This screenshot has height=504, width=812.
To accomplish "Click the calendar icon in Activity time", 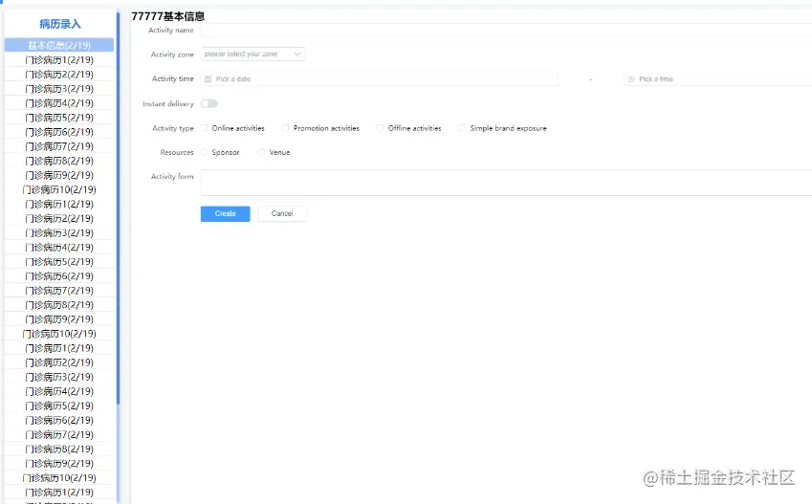I will coord(208,79).
